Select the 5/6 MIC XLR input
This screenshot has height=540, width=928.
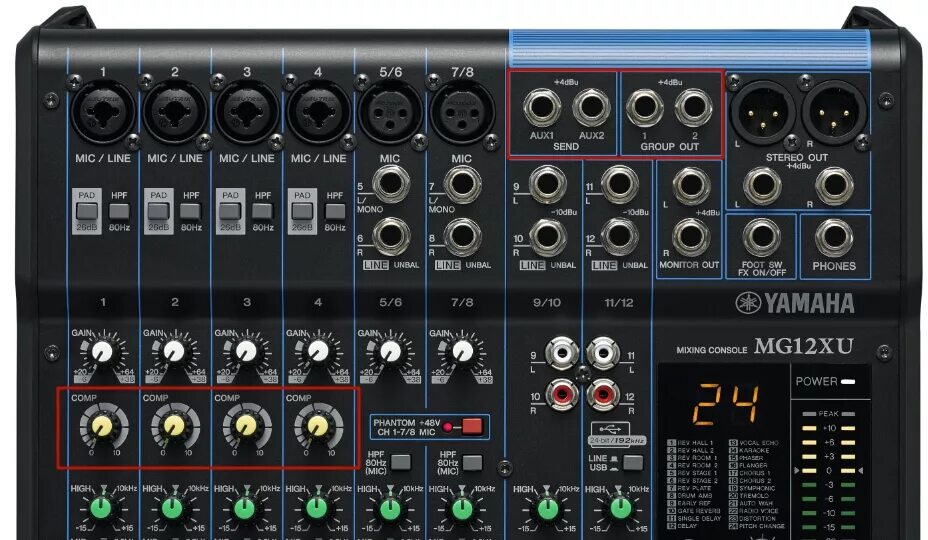tap(390, 111)
